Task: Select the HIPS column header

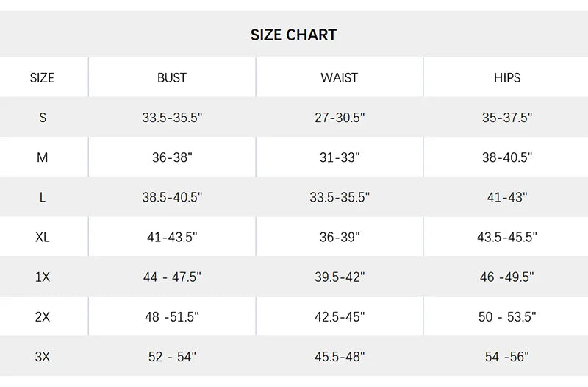Action: click(506, 77)
